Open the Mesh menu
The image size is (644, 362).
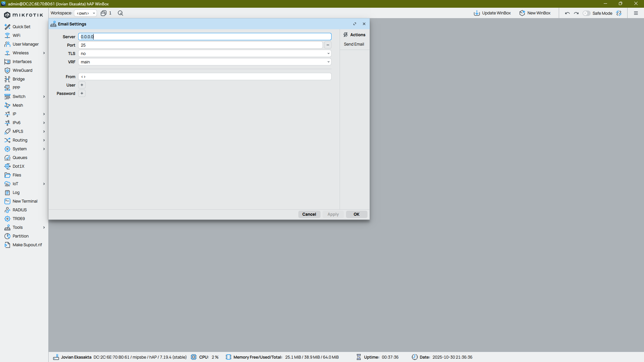tap(18, 105)
